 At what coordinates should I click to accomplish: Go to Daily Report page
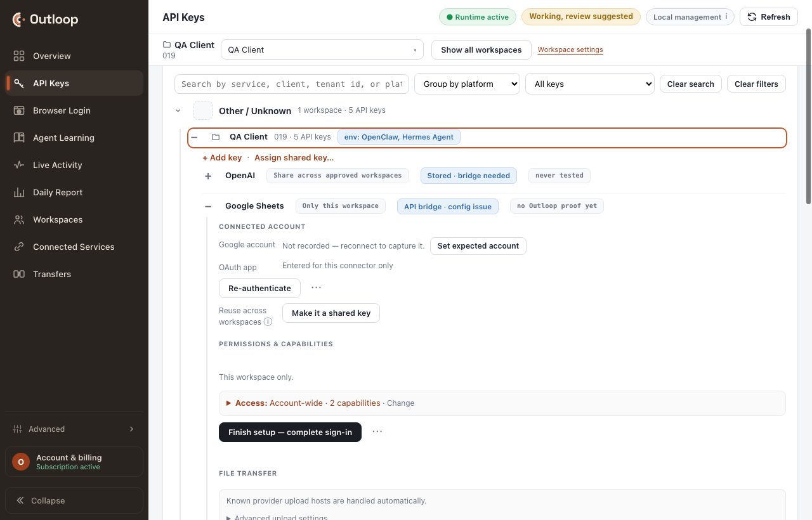click(x=74, y=192)
